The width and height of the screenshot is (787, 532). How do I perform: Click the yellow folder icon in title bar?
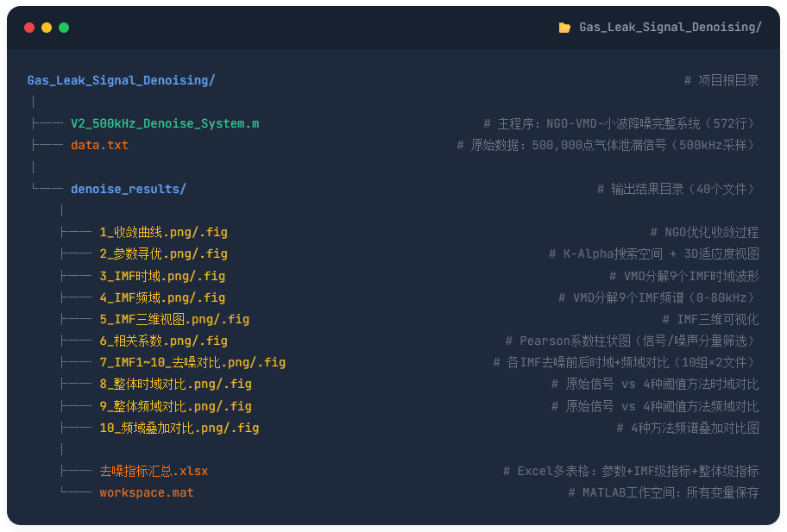click(564, 28)
